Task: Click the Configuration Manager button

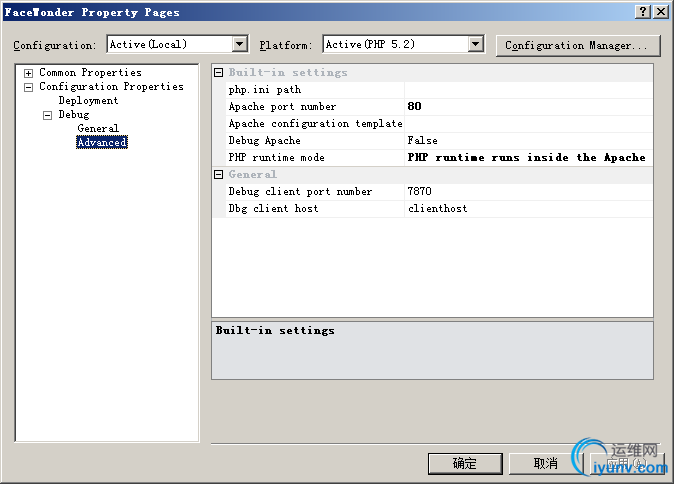Action: pos(578,46)
